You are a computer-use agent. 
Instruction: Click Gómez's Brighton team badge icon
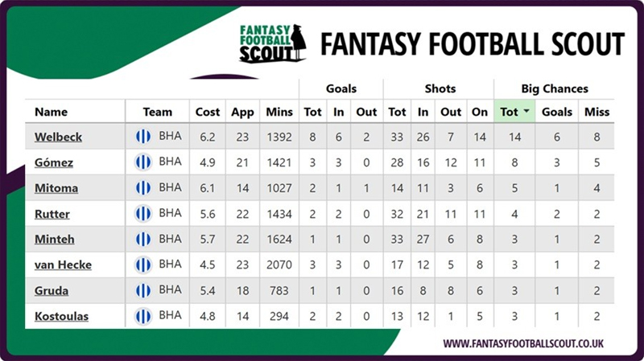tap(143, 162)
